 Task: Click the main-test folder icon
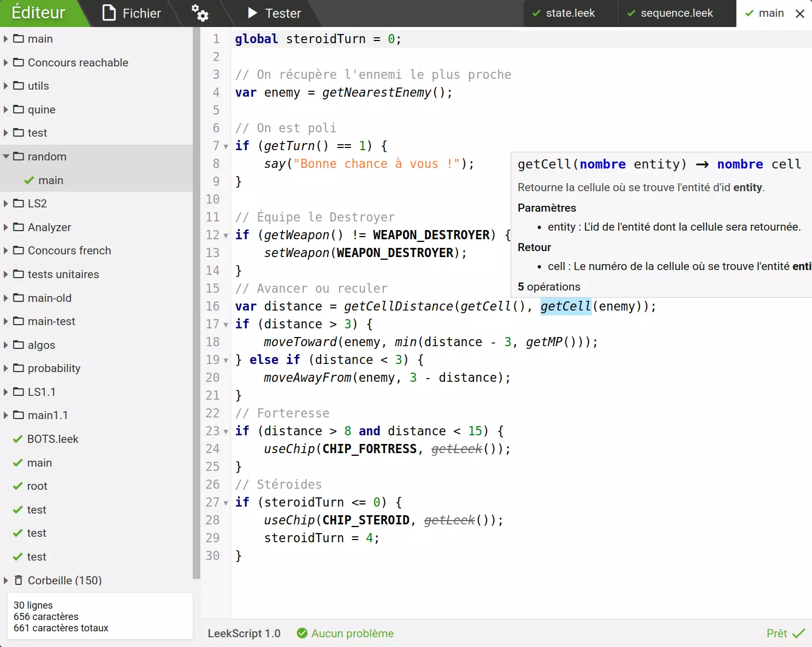19,321
